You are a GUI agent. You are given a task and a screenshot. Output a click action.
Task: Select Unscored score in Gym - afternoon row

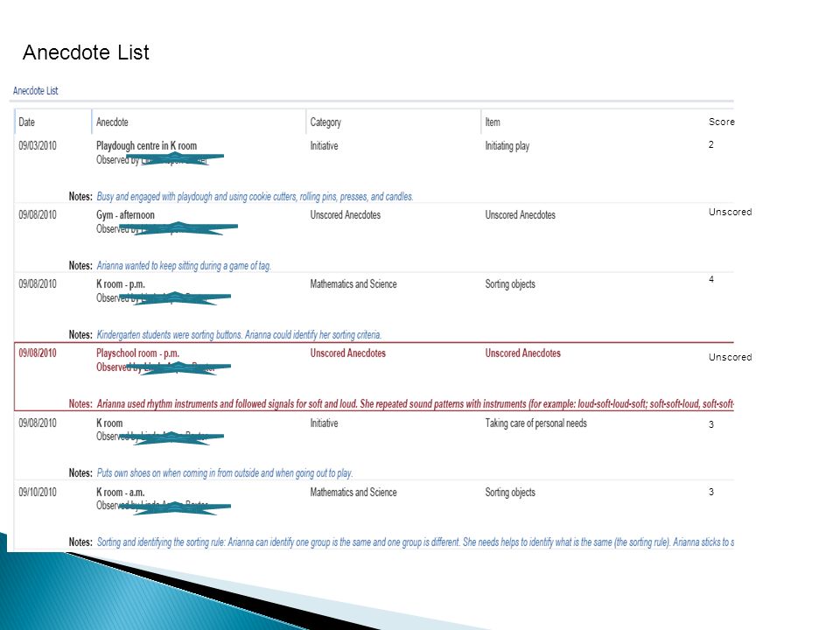730,212
